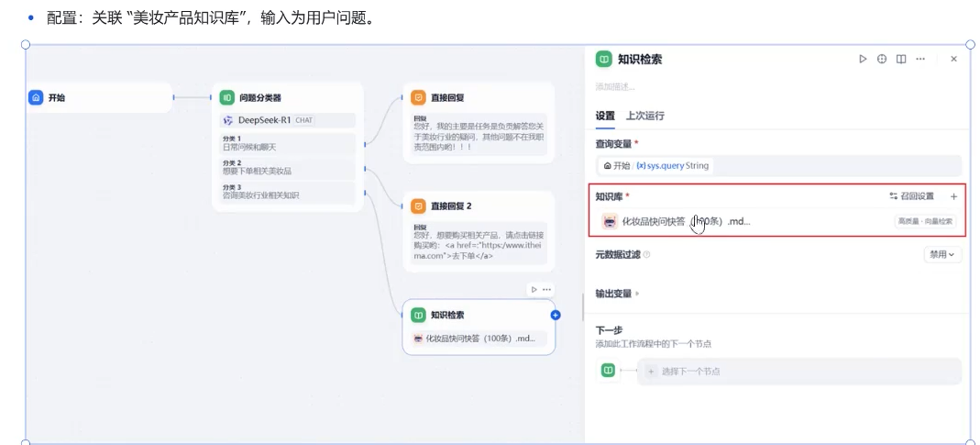Screen dimensions: 980x445
Task: Click the orange icon of 直接回复 2 node
Action: tap(418, 206)
